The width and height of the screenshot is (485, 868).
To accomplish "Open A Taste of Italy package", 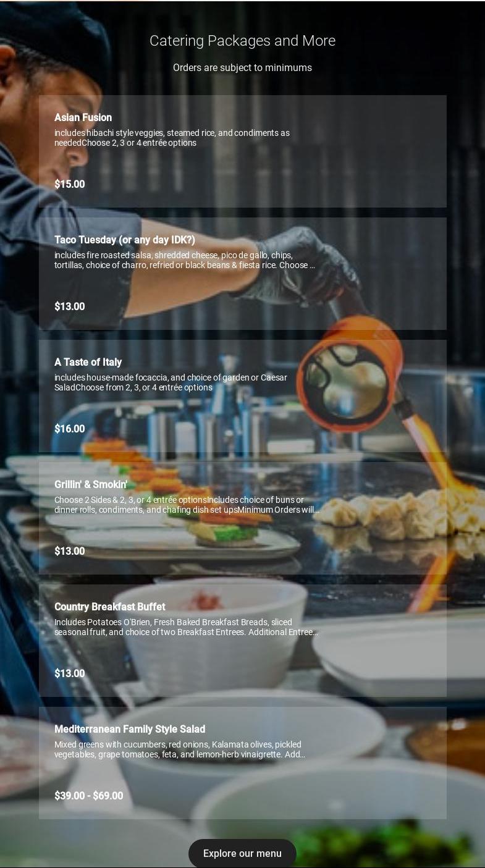I will [x=242, y=396].
